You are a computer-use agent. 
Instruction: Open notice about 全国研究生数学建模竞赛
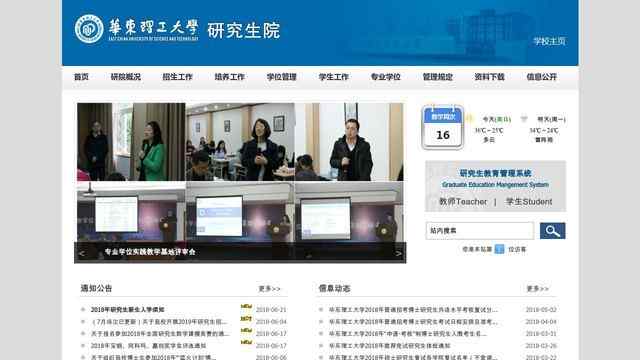pos(160,334)
